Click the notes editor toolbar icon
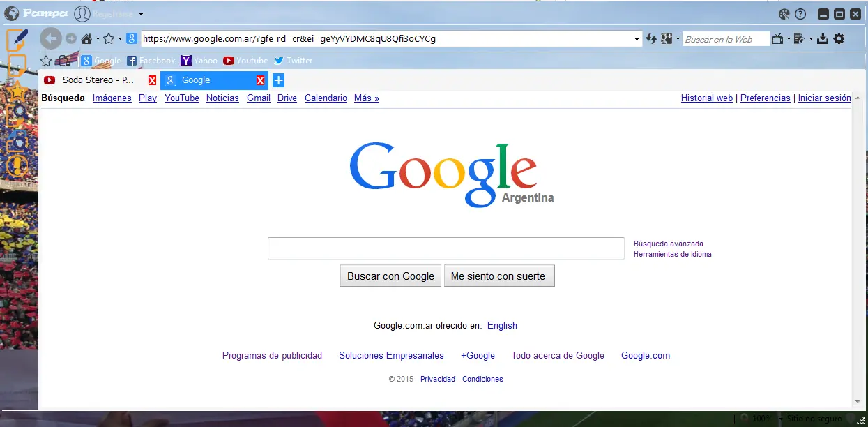The height and width of the screenshot is (427, 868). 800,38
